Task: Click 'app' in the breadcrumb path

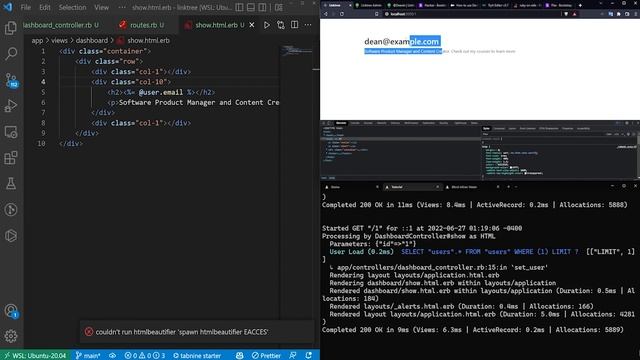Action: [37, 40]
